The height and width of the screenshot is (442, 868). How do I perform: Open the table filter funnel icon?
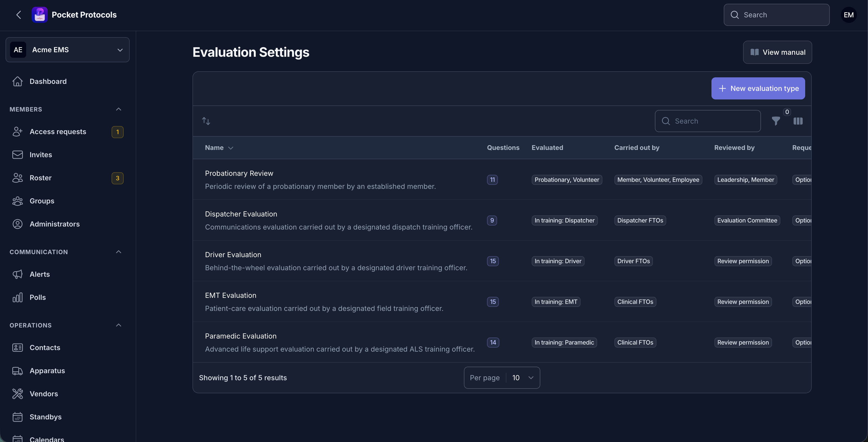coord(776,121)
